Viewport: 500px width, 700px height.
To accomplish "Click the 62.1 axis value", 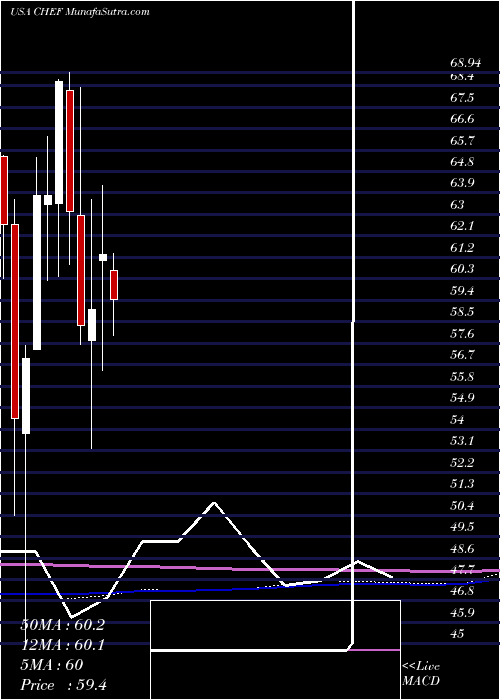I will click(462, 226).
